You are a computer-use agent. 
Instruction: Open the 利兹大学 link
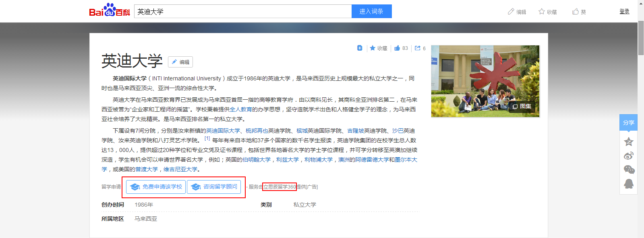[x=288, y=160]
